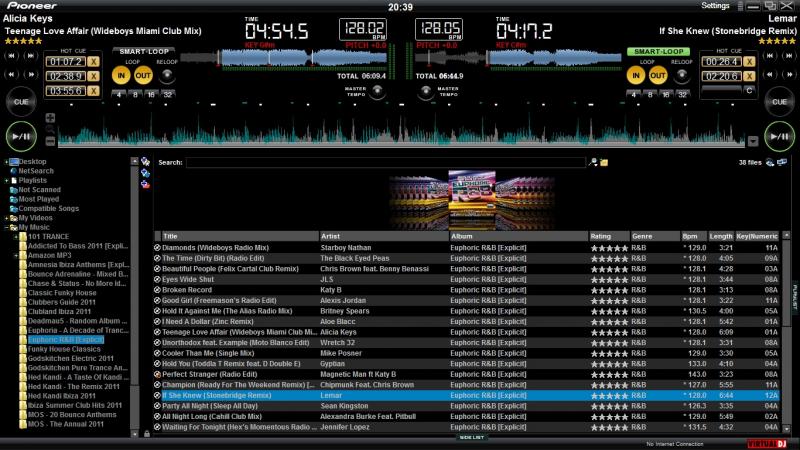
Task: Sort the list by Artist column
Action: tap(384, 236)
